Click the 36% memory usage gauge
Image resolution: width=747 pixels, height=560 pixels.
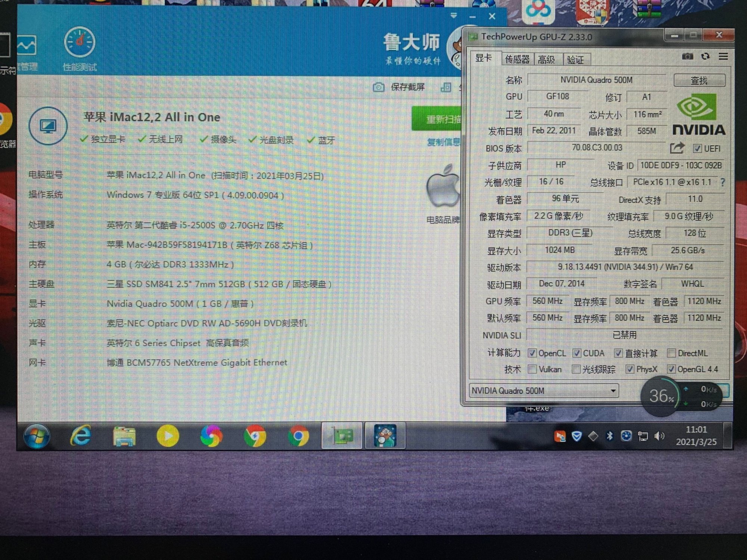(x=660, y=396)
